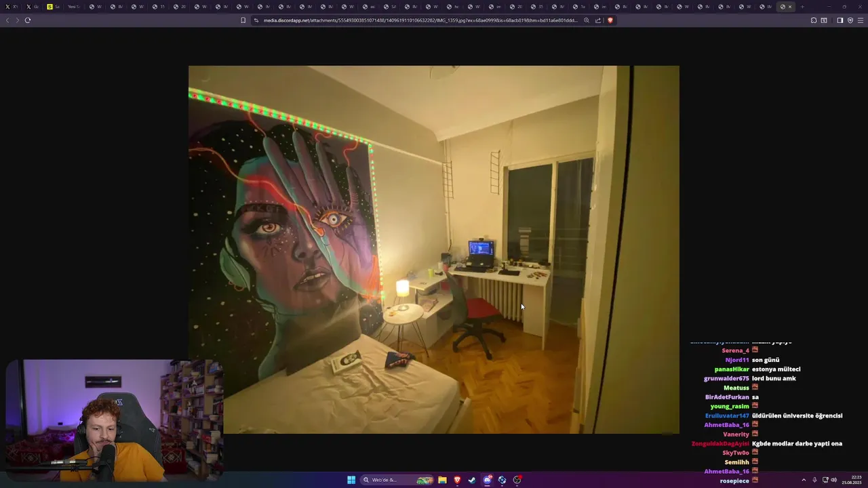Open the site settings icon in address bar
The height and width of the screenshot is (488, 868).
click(256, 20)
